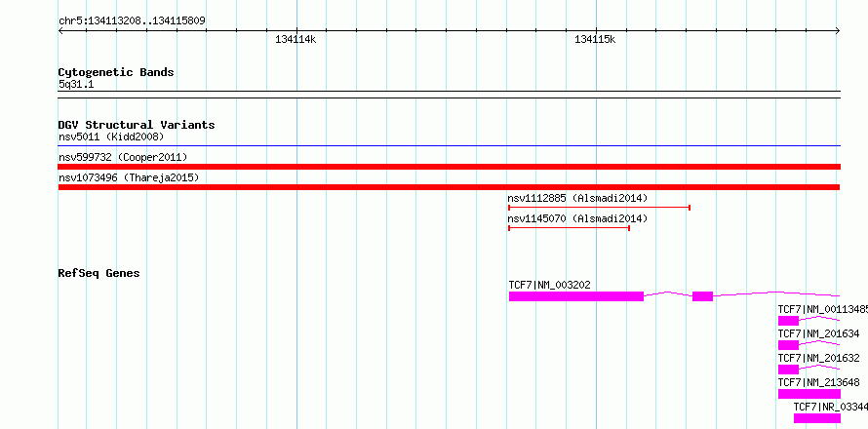Click the red nsv599732 variant bar
868x429 pixels.
coord(449,167)
